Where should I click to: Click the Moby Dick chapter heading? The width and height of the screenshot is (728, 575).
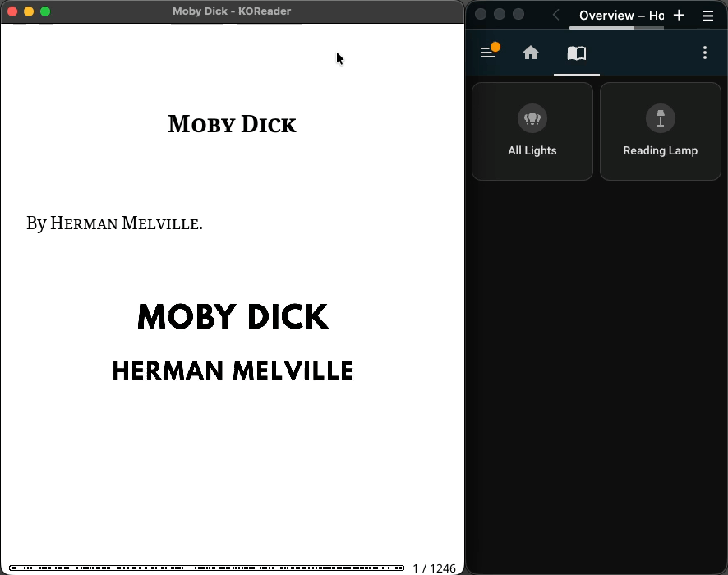[x=232, y=125]
